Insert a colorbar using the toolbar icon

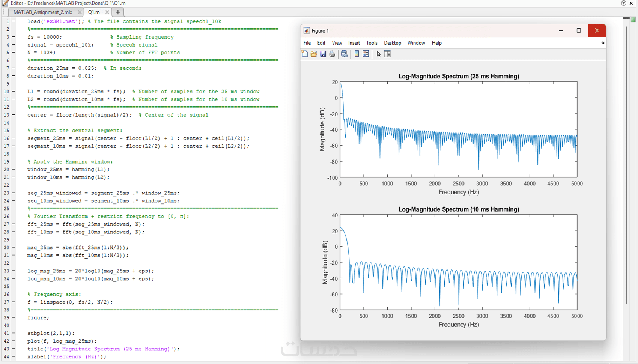[357, 54]
